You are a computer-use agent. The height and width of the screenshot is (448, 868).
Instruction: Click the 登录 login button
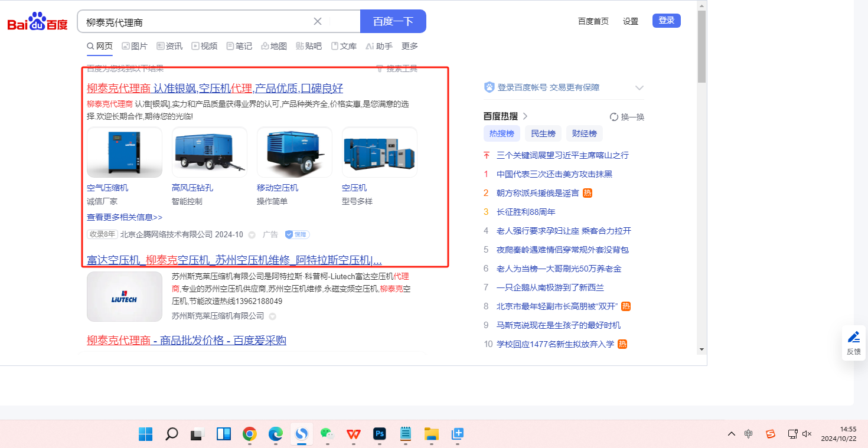click(x=667, y=21)
